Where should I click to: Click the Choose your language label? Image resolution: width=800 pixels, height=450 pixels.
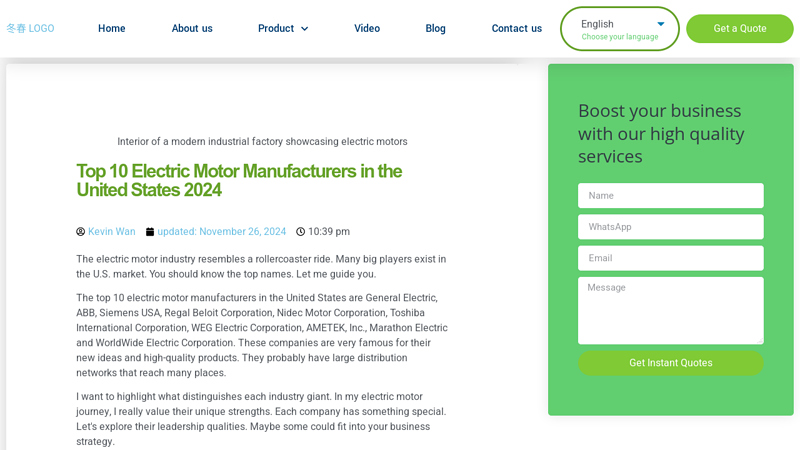point(620,37)
